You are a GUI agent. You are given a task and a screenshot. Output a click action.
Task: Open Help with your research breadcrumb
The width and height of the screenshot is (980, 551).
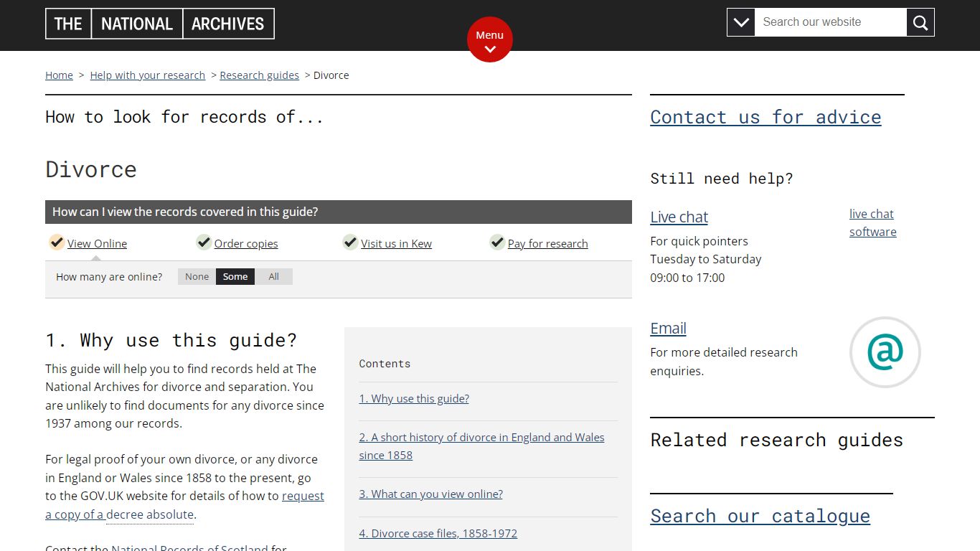(x=148, y=75)
